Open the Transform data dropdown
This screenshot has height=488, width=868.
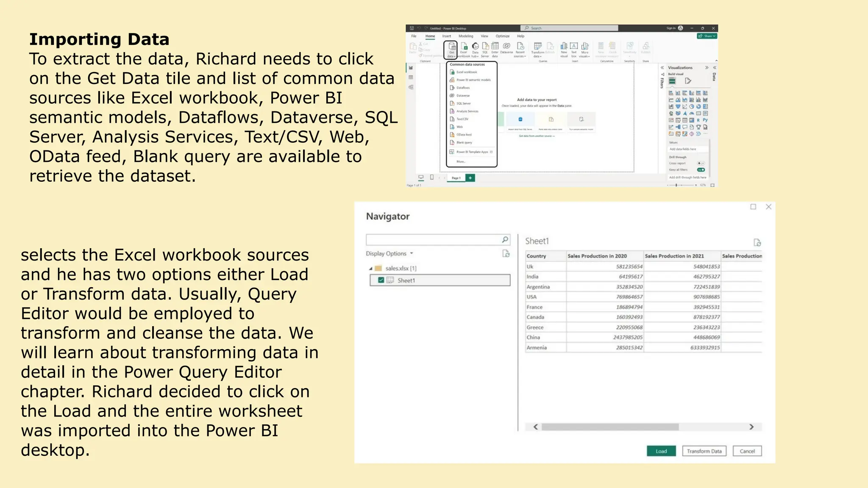coord(537,50)
